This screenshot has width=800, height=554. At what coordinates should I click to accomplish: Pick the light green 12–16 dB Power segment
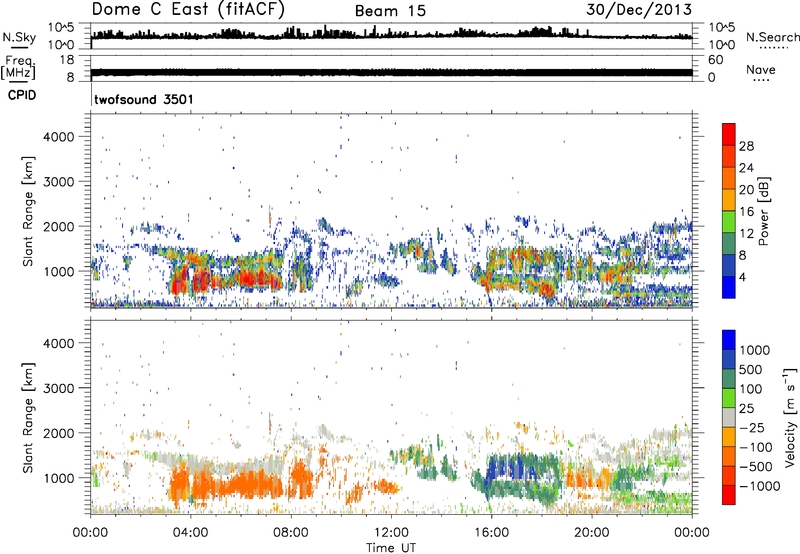coord(729,222)
